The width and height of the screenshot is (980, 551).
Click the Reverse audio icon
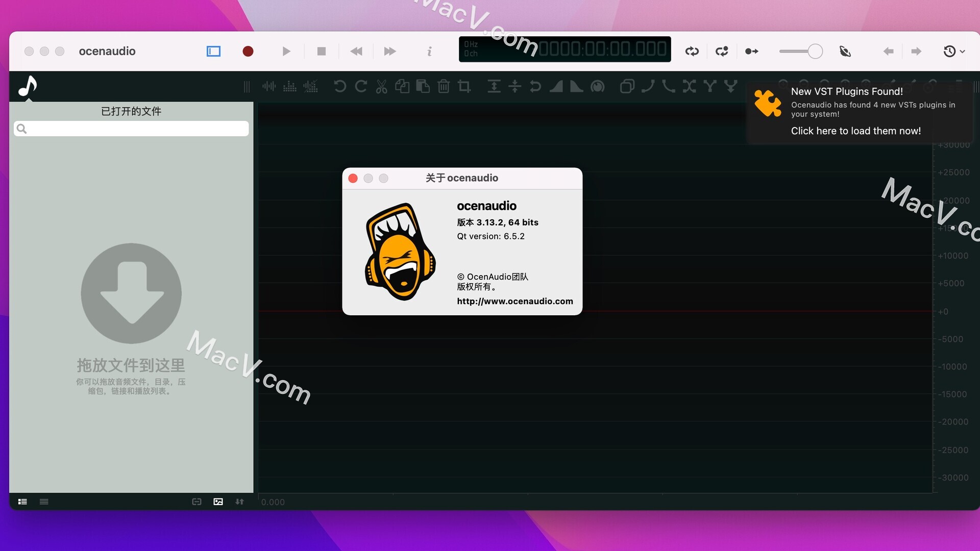[535, 86]
